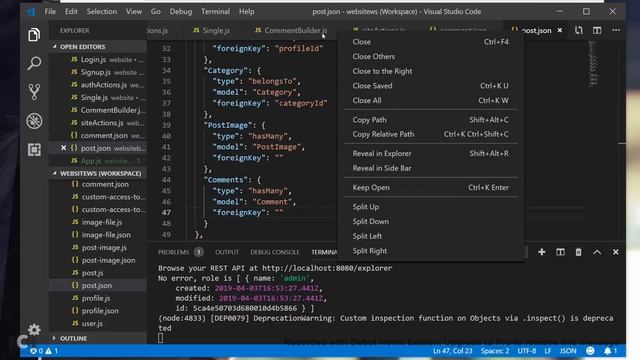The width and height of the screenshot is (640, 360).
Task: Choose Copy Path in context menu
Action: click(431, 120)
